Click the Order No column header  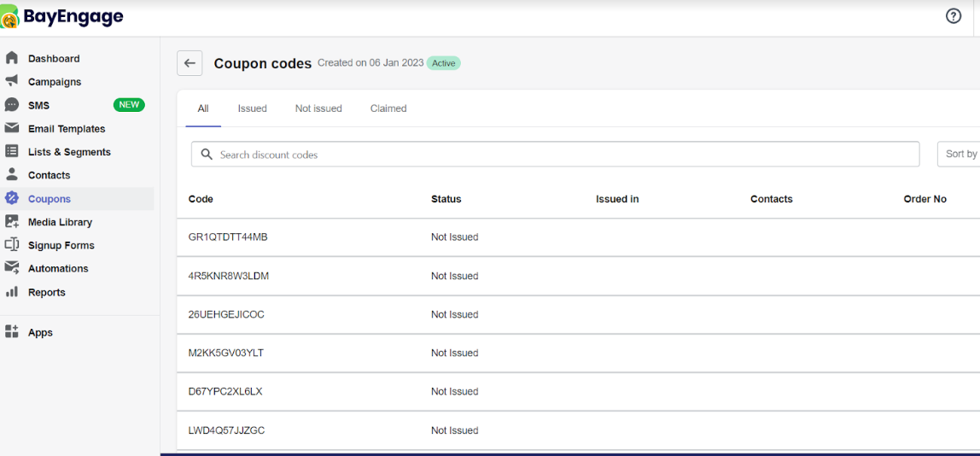click(x=925, y=199)
